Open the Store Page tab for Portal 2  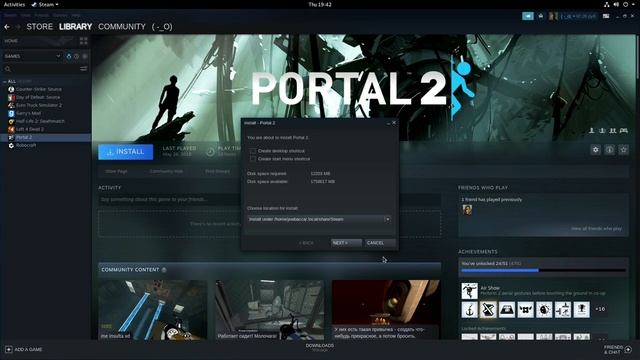(x=116, y=171)
